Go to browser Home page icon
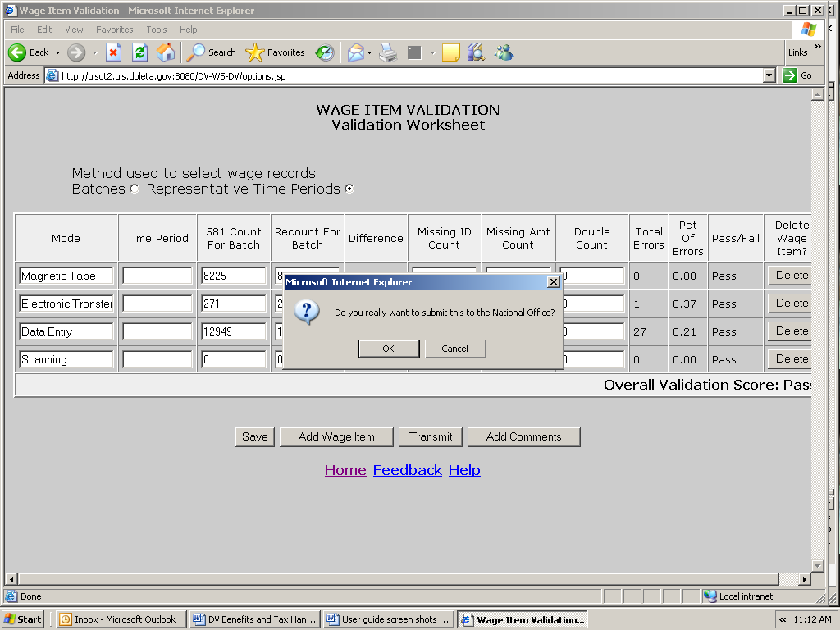 pyautogui.click(x=166, y=52)
